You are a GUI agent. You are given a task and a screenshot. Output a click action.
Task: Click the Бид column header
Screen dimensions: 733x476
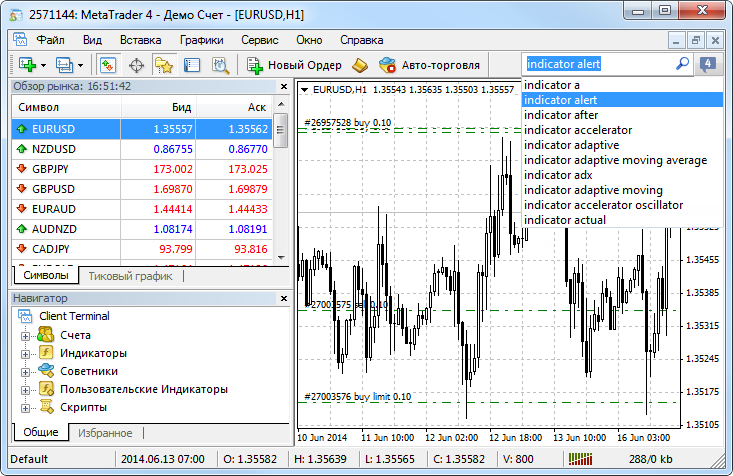(158, 107)
